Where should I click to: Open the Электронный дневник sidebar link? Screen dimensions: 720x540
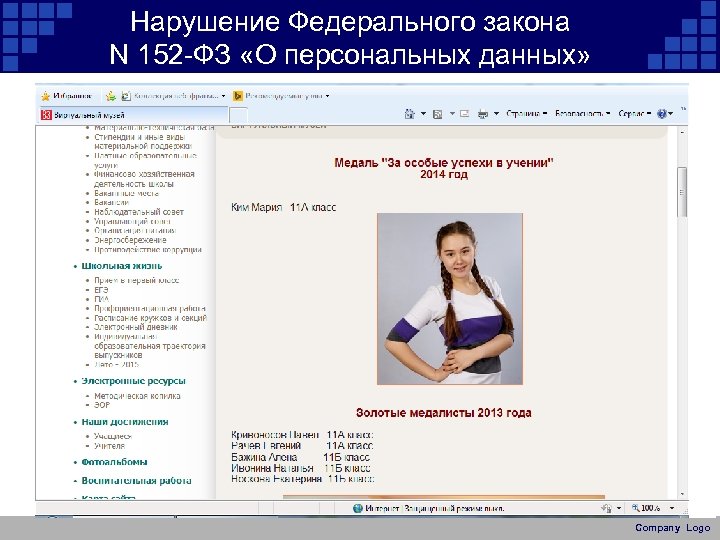pyautogui.click(x=135, y=327)
